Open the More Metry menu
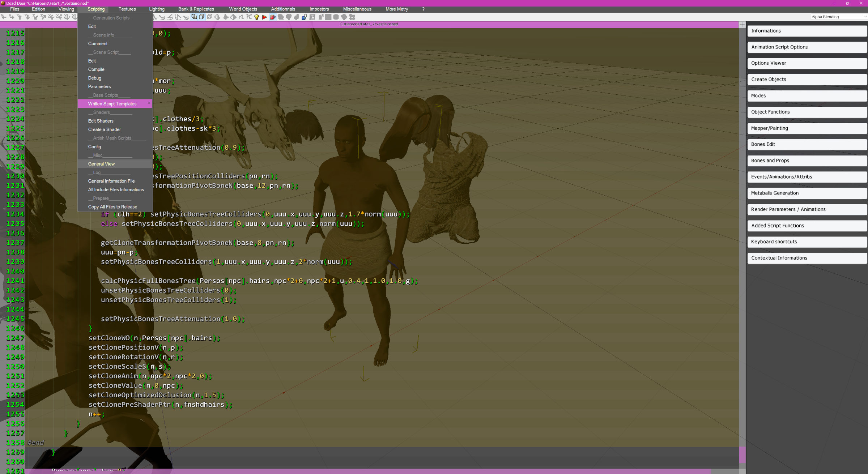Image resolution: width=868 pixels, height=474 pixels. click(x=397, y=9)
